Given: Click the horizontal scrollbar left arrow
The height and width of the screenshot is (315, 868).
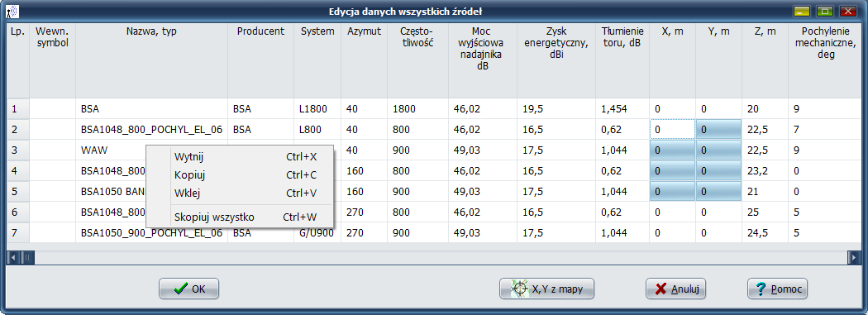Looking at the screenshot, I should 13,257.
